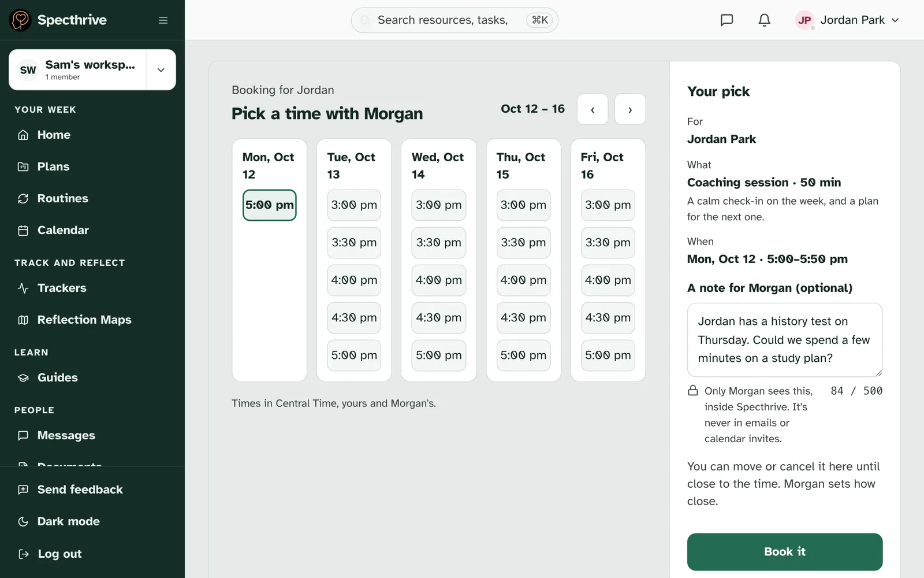
Task: Pick Wed, Oct 14 3:30 pm slot
Action: point(439,243)
